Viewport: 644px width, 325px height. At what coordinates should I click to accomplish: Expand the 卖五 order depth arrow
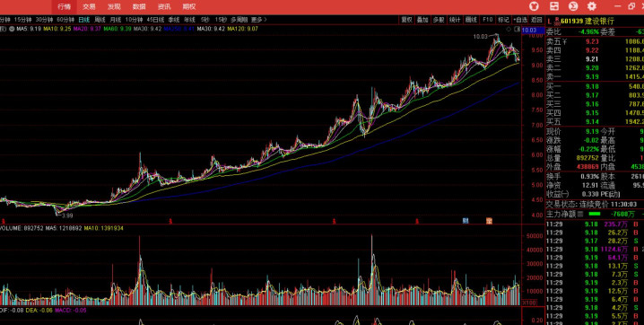[x=565, y=41]
